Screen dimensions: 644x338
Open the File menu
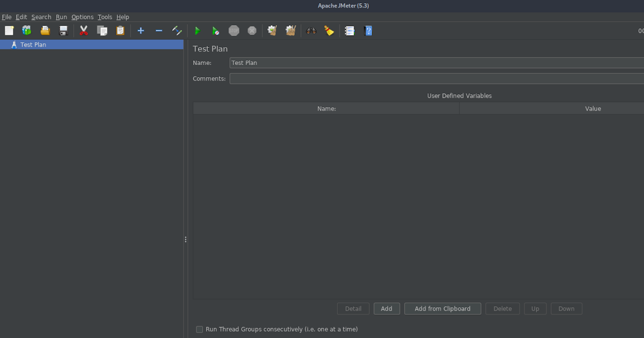pos(6,17)
